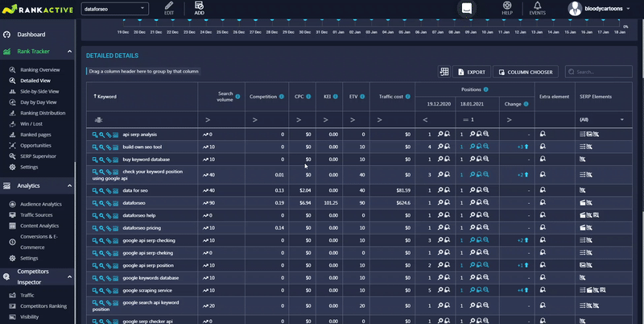The image size is (644, 324).
Task: Go to Dashboard in sidebar
Action: pos(31,35)
